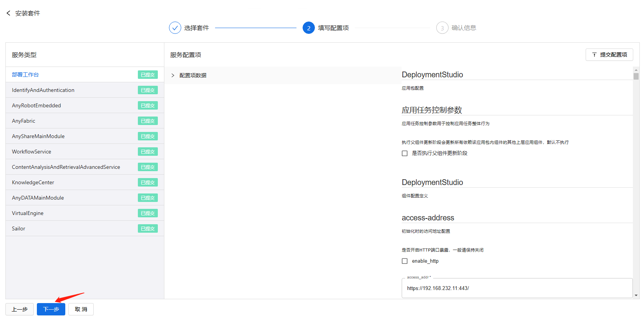Click 已提交 tag on AnyFabric row
This screenshot has height=320, width=644.
coord(148,121)
